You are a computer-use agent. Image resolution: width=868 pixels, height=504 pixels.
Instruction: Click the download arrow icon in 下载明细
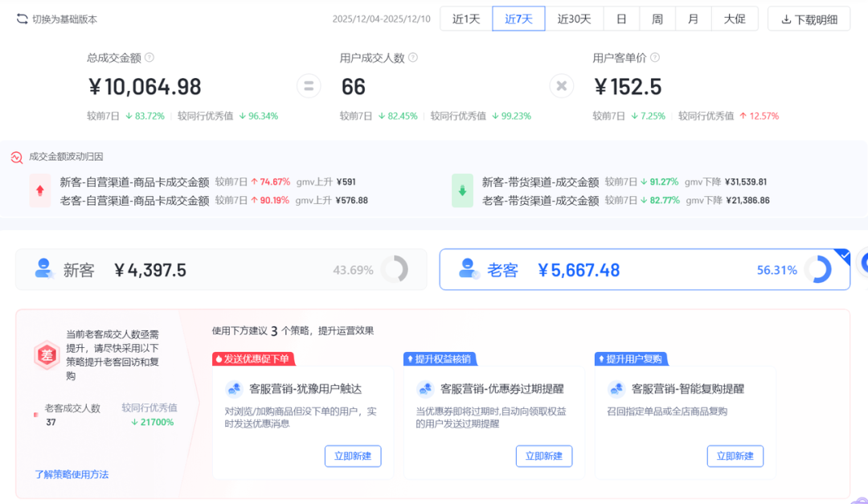[785, 19]
